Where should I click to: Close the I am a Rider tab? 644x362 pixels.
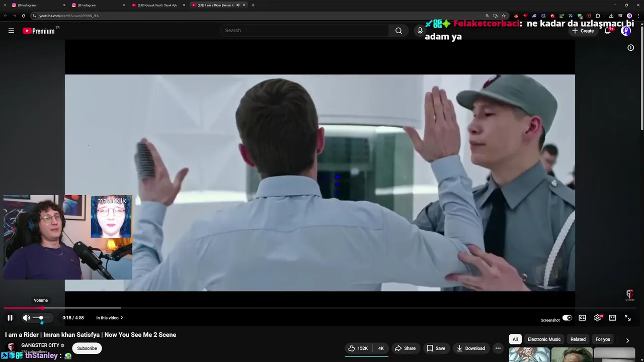click(244, 5)
